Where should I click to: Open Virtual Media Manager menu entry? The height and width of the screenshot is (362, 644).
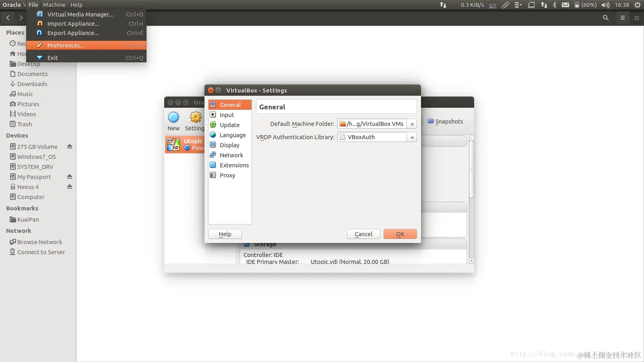click(x=86, y=14)
